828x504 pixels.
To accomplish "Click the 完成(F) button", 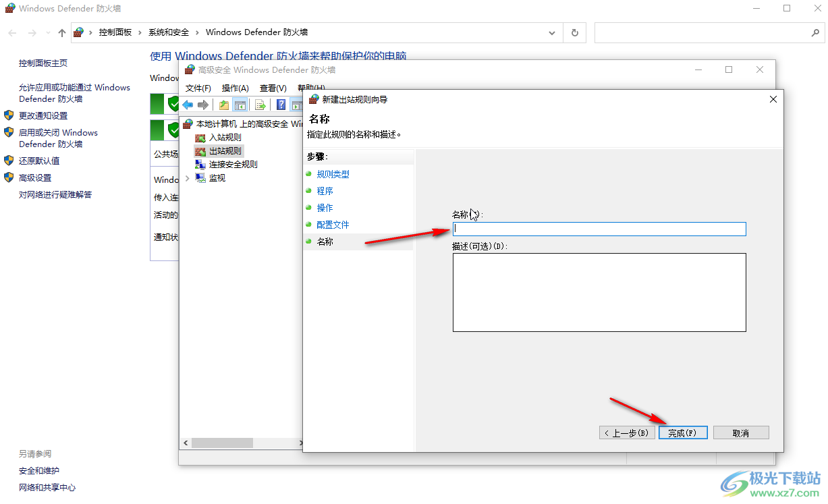I will click(x=683, y=432).
